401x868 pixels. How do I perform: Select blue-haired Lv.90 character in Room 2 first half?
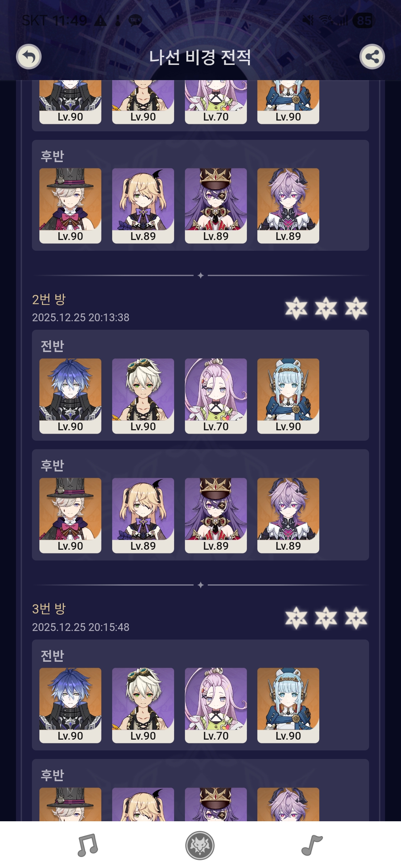tap(70, 396)
